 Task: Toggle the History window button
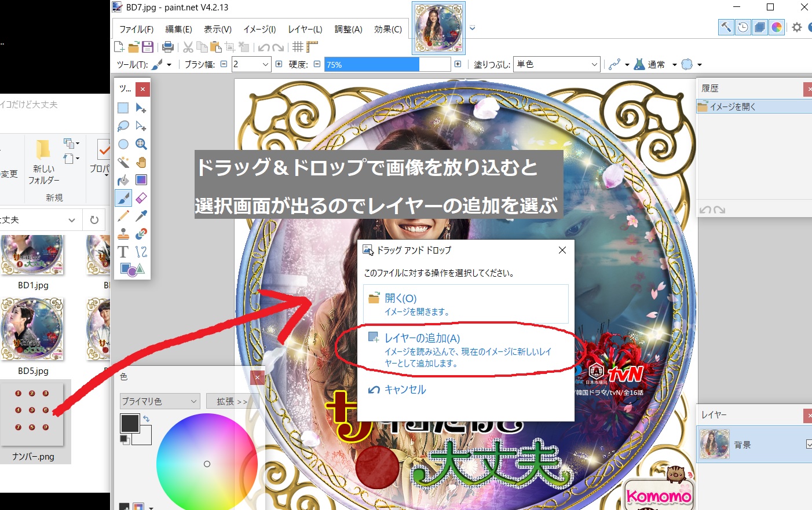coord(743,27)
